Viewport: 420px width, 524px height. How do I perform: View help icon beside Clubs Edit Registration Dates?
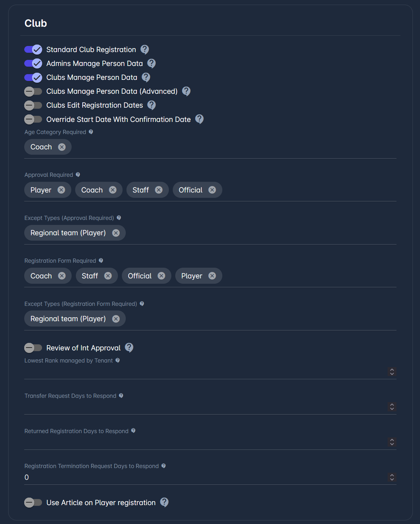click(x=151, y=105)
